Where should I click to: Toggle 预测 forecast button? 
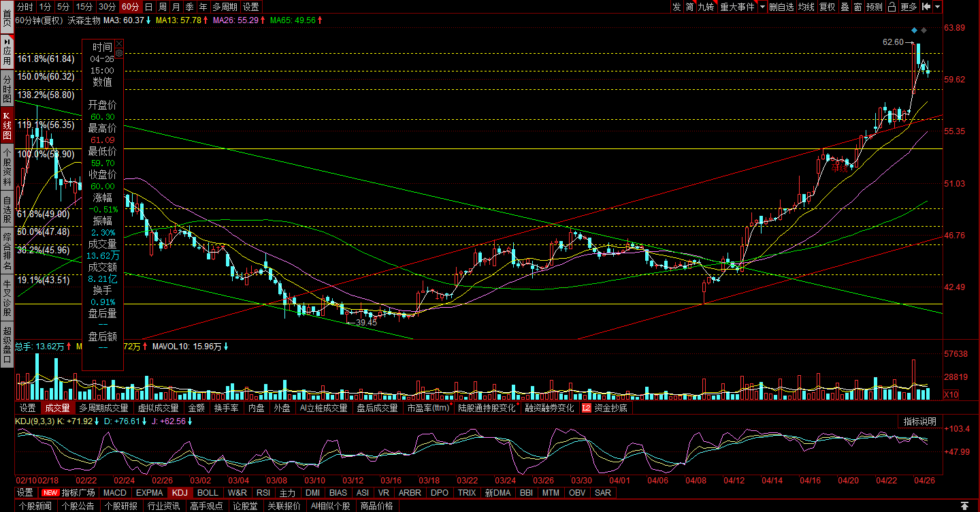coord(875,7)
